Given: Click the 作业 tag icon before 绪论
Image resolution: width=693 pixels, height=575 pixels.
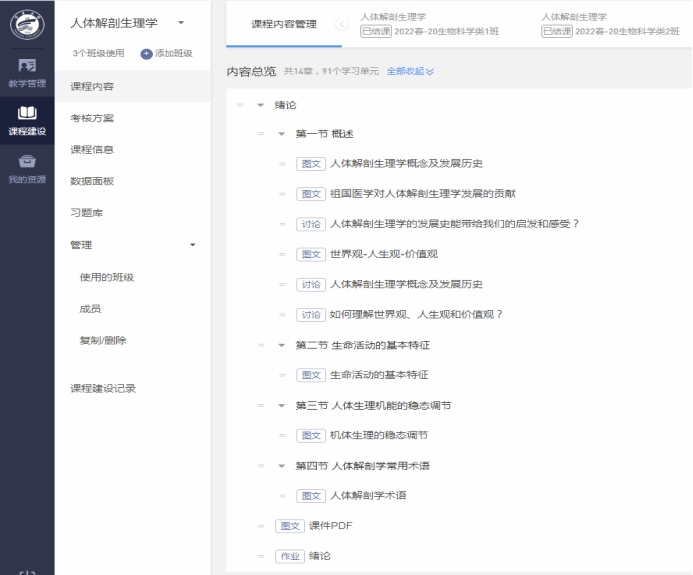Looking at the screenshot, I should click(x=289, y=556).
